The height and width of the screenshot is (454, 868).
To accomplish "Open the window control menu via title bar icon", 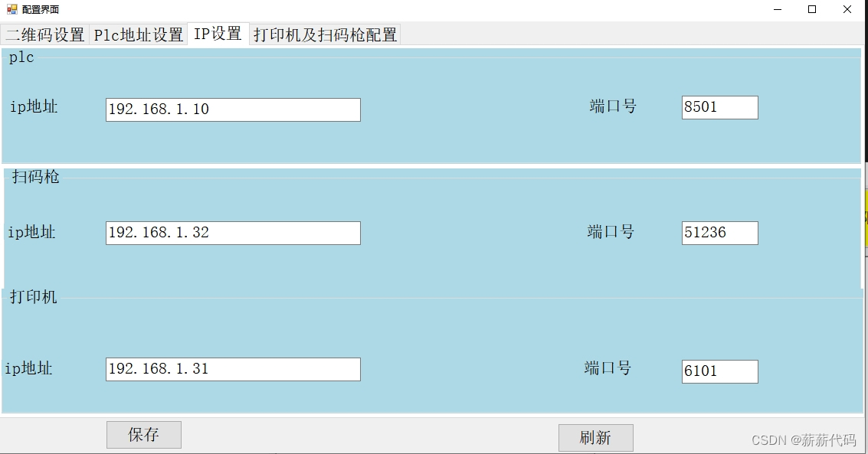I will point(11,9).
